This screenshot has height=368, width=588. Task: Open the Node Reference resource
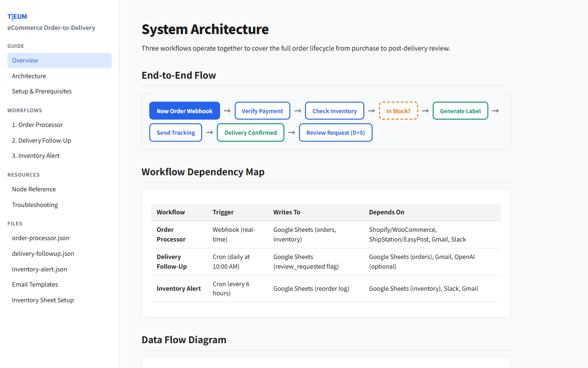click(34, 189)
